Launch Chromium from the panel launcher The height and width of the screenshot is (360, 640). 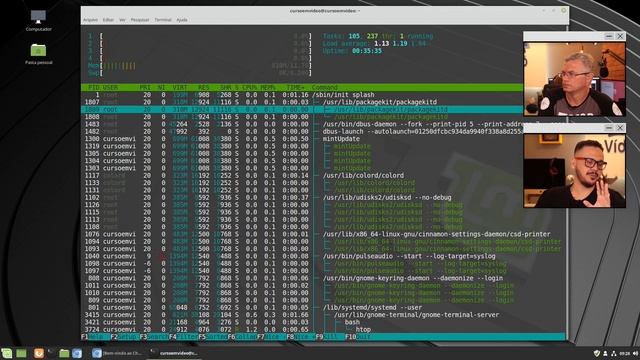(77, 353)
